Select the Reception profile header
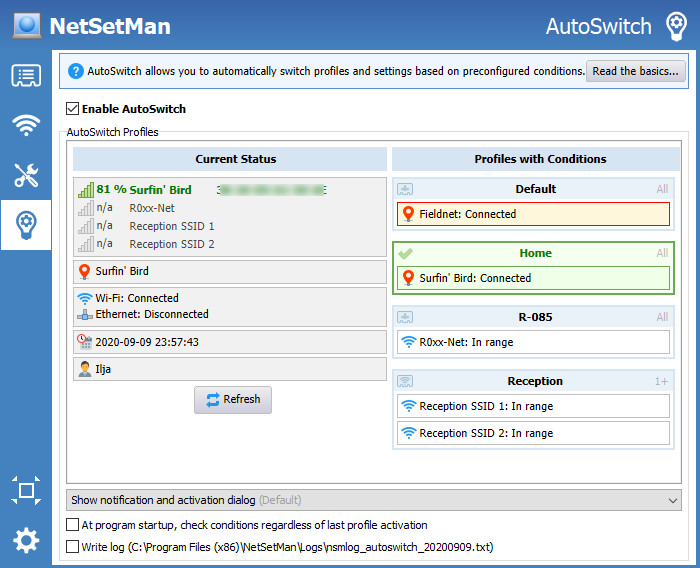Screen dimensions: 700x568 coord(533,381)
